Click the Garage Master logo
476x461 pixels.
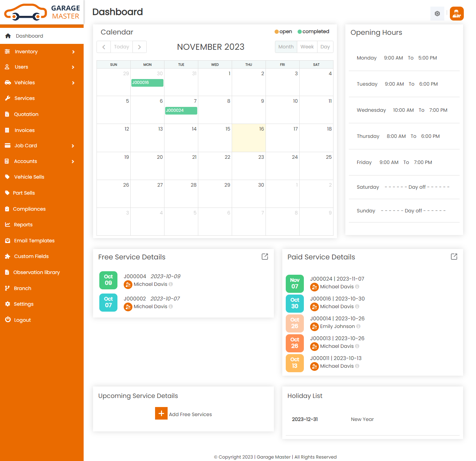pos(42,12)
